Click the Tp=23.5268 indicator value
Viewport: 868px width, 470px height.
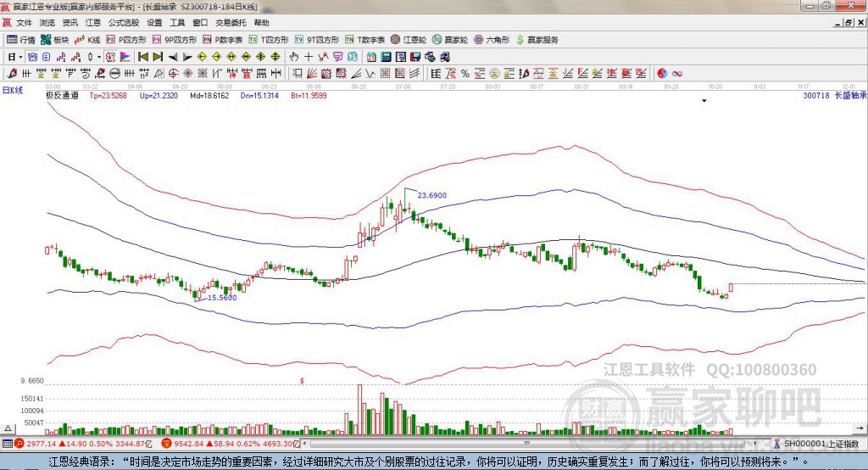[108, 95]
